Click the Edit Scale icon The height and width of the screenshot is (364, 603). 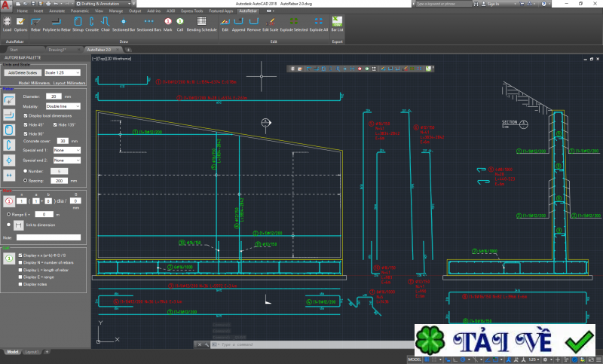point(271,23)
